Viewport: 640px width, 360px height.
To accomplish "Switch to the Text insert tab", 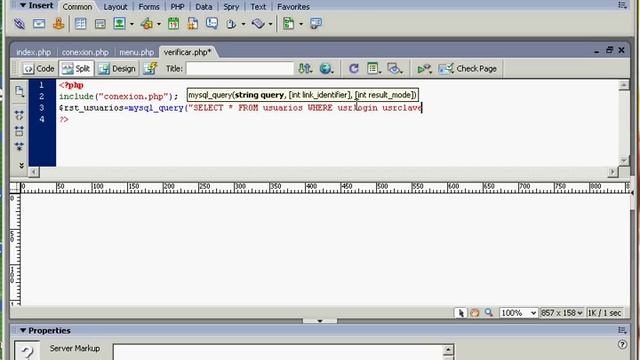I will click(258, 7).
